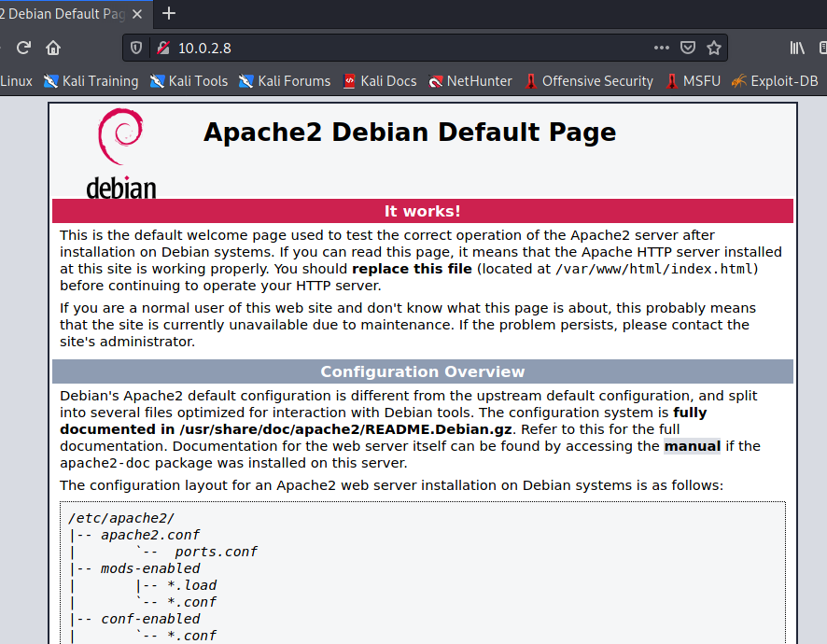Save page to Pocket
Screen dimensions: 827x644
(688, 48)
